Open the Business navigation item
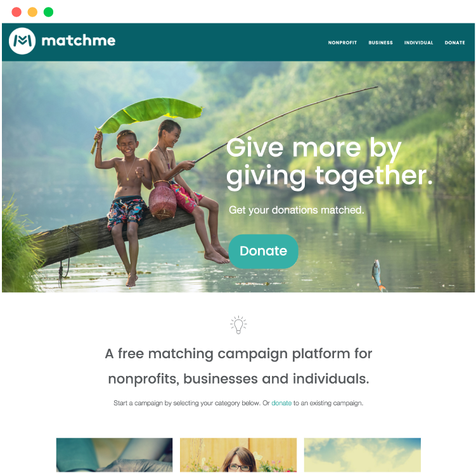 tap(381, 43)
